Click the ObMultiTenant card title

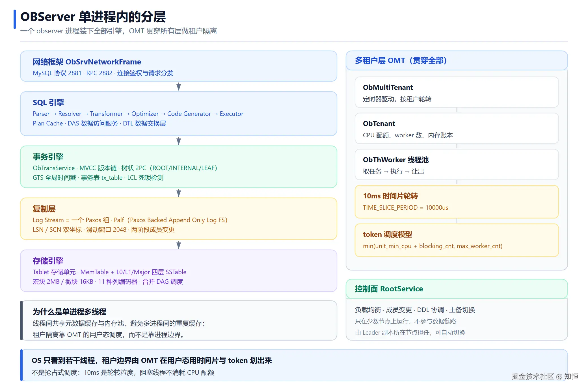388,88
